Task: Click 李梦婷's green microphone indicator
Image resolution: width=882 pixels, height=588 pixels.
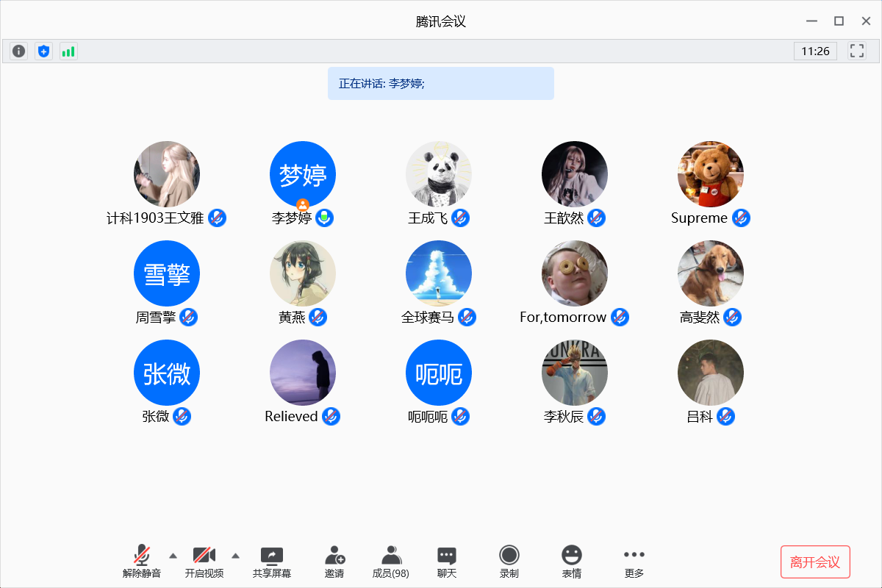Action: click(325, 218)
